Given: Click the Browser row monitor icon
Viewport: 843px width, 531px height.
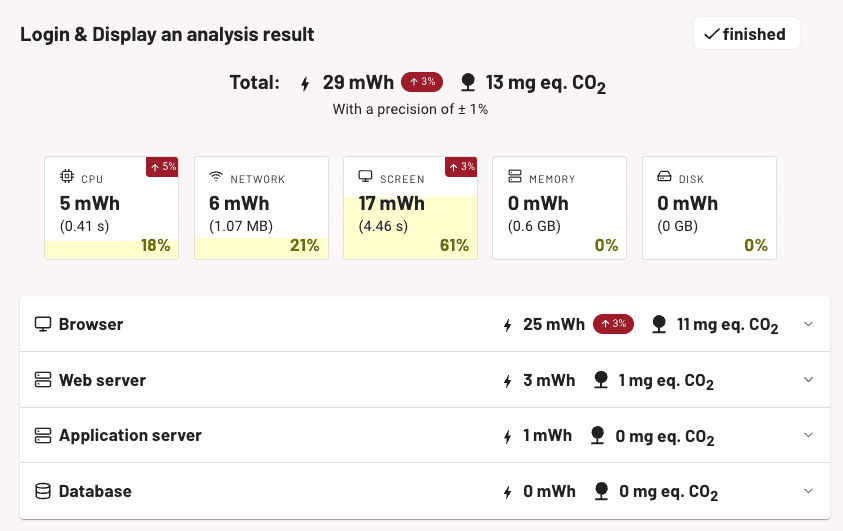Looking at the screenshot, I should tap(42, 324).
